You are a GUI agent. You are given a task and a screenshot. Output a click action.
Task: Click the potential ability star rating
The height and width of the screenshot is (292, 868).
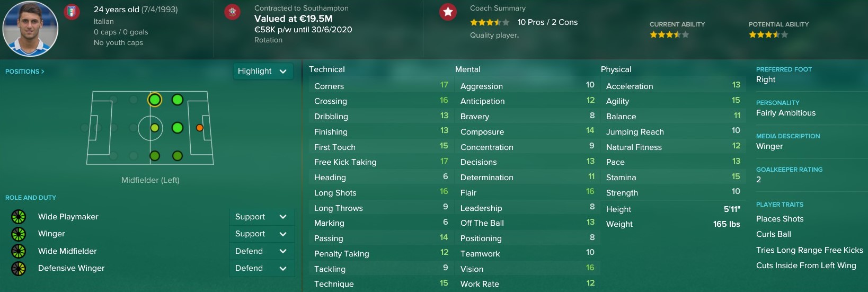tap(768, 34)
